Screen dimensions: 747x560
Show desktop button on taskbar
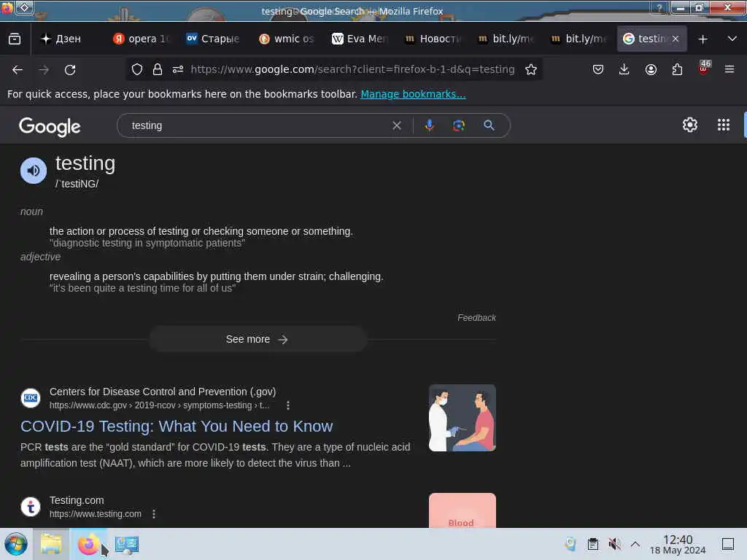728,544
